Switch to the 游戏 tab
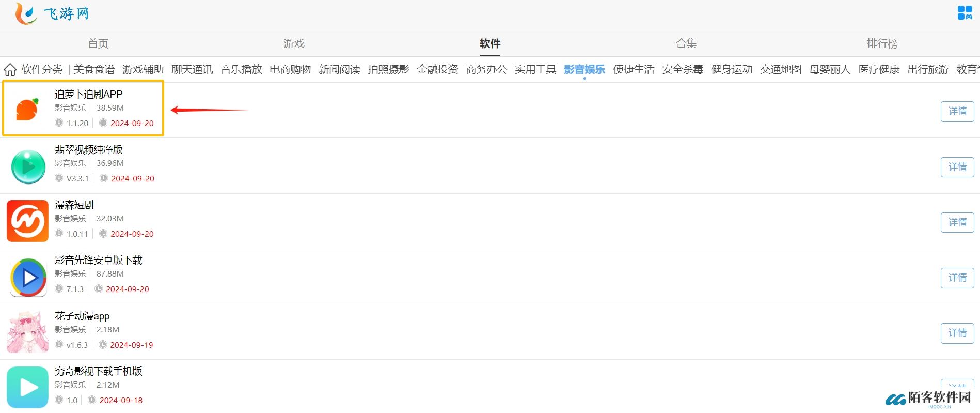980x413 pixels. pos(294,43)
